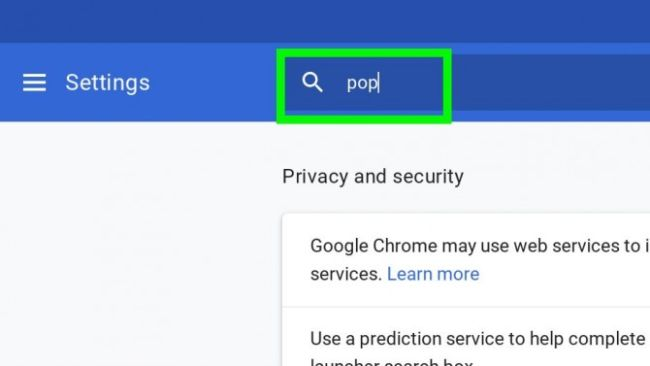The image size is (650, 366).
Task: Click the divider between the two setting rows
Action: click(x=466, y=308)
